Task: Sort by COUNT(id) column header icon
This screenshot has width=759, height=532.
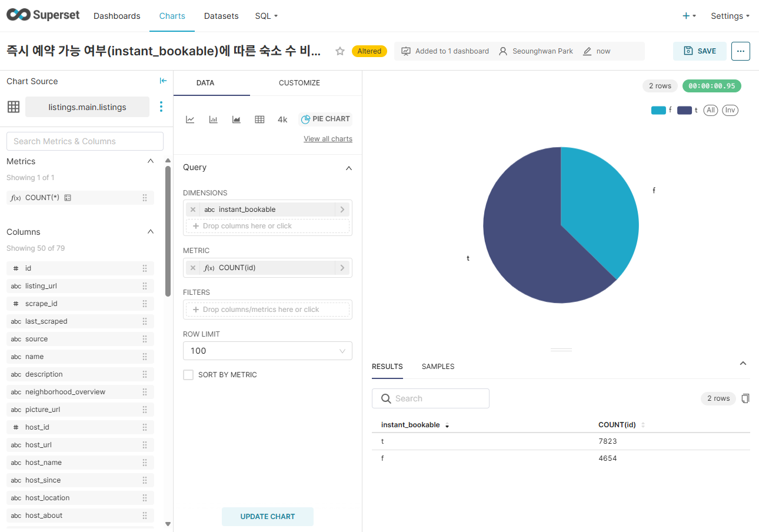Action: click(x=643, y=425)
